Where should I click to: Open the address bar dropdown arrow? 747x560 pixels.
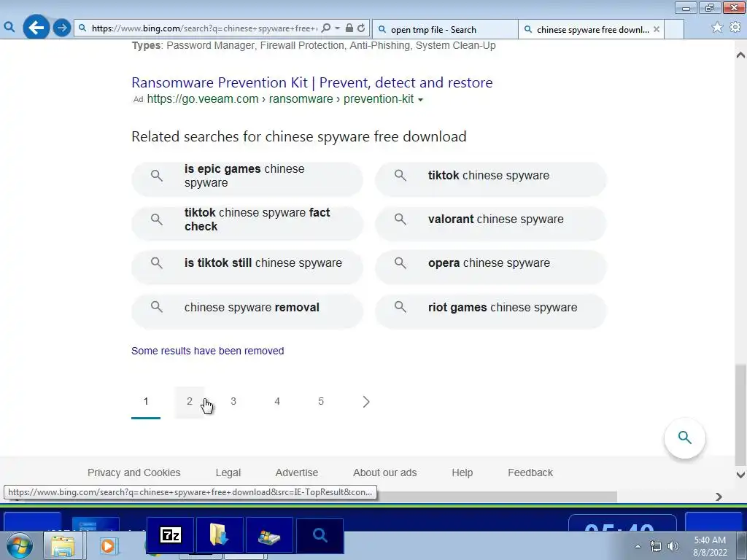tap(337, 28)
